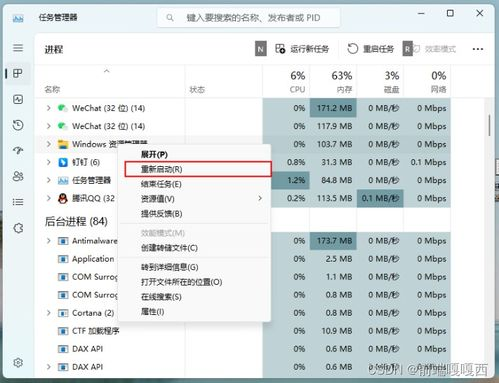Screen dimensions: 499x383
Task: Sort by the CPU column header
Action: tap(286, 82)
